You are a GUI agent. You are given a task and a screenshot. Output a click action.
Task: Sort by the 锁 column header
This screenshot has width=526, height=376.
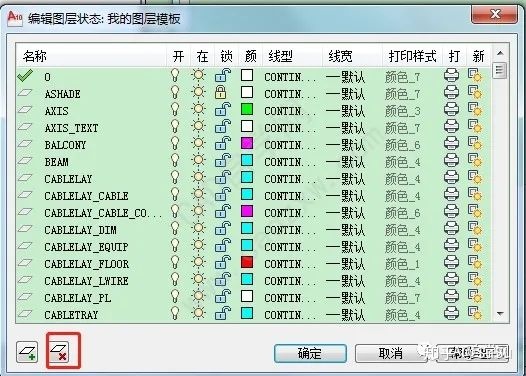pos(226,56)
